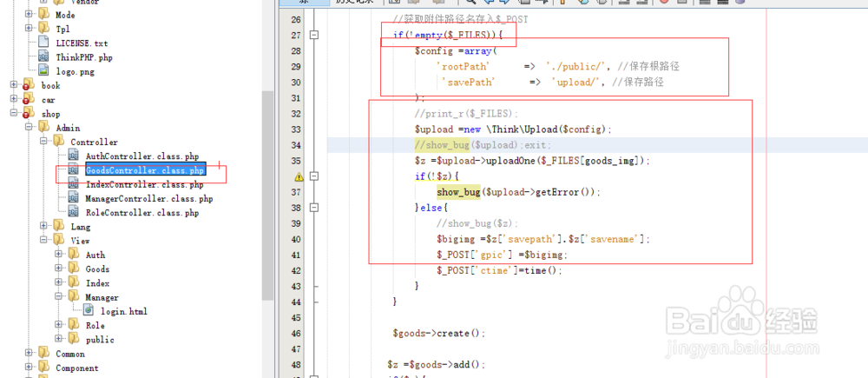Collapse the View folder node
Screen dimensions: 868x378
click(x=43, y=241)
